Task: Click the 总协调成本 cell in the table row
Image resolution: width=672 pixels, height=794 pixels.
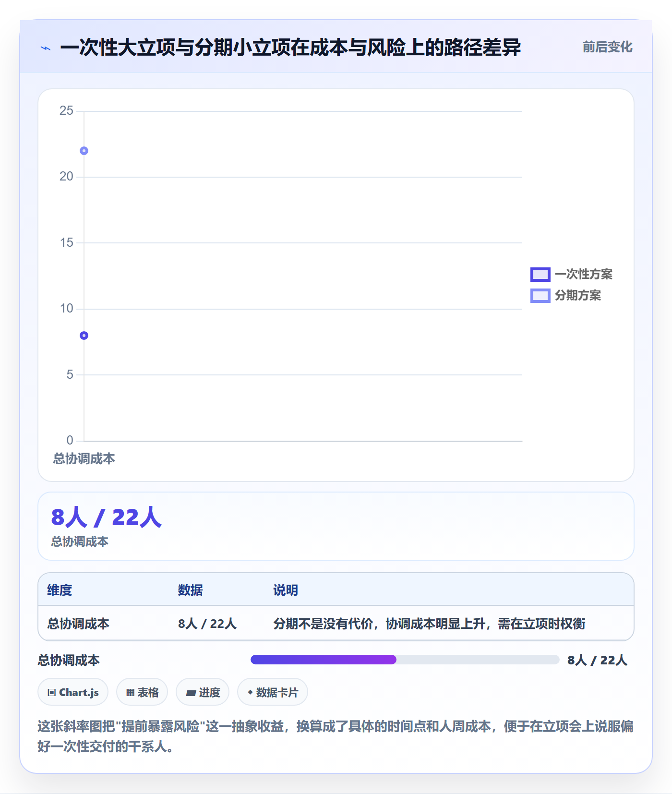Action: 78,624
